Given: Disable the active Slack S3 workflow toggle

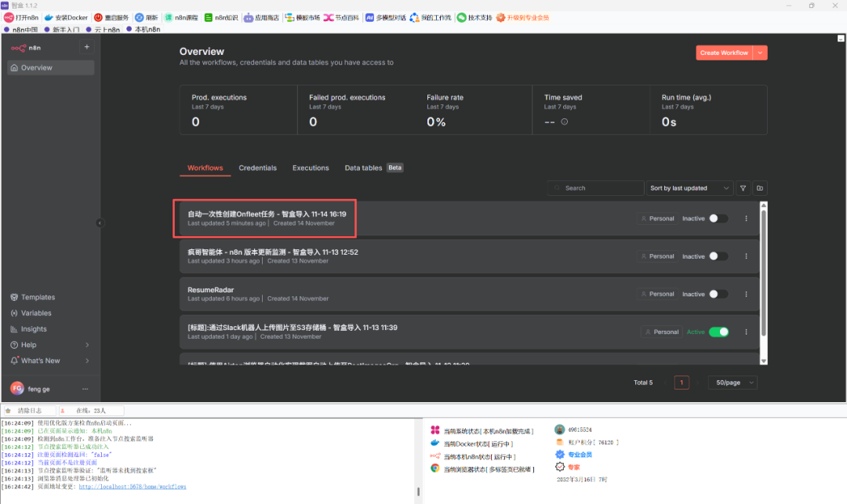Looking at the screenshot, I should pos(718,332).
